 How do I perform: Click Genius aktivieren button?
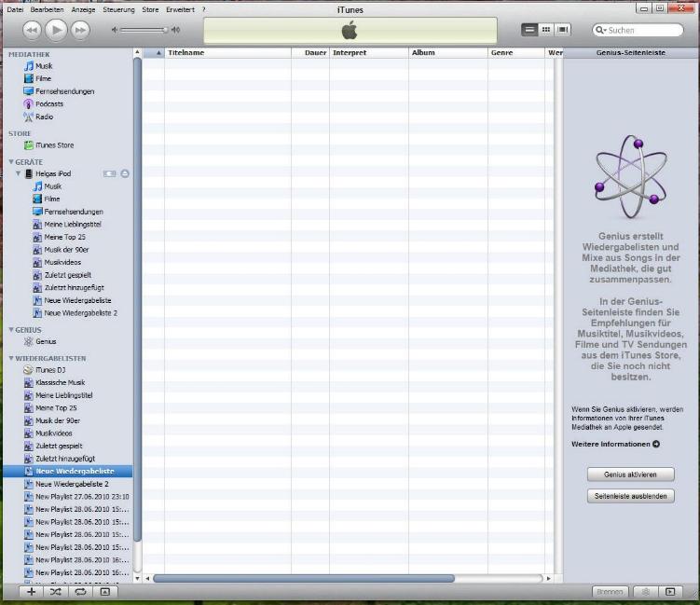(x=630, y=474)
